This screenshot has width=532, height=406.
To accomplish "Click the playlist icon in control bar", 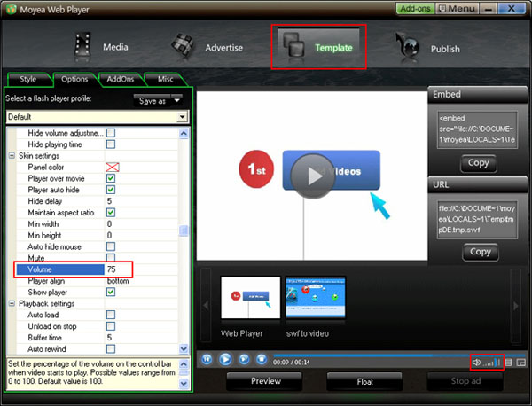I will [x=509, y=363].
